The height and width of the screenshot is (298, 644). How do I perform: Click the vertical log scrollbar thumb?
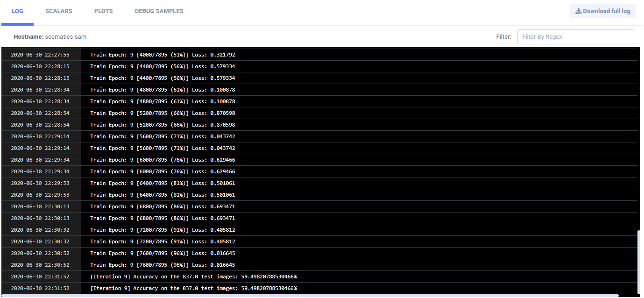640,262
